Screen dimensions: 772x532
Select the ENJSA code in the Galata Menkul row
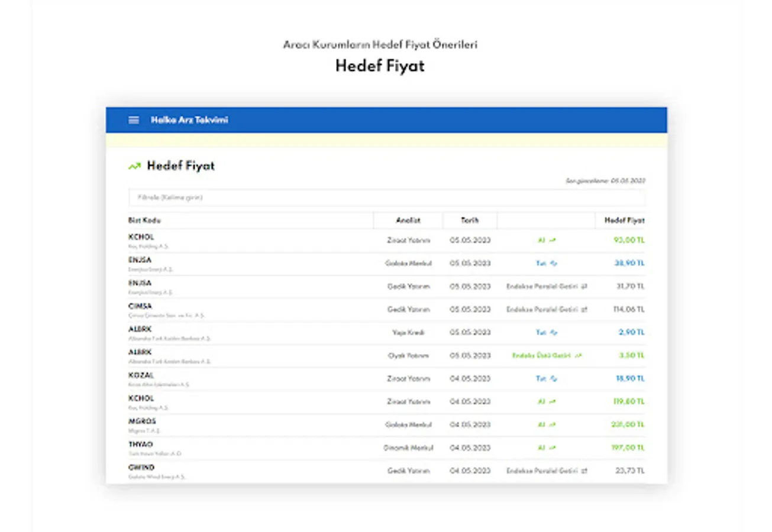tap(140, 260)
